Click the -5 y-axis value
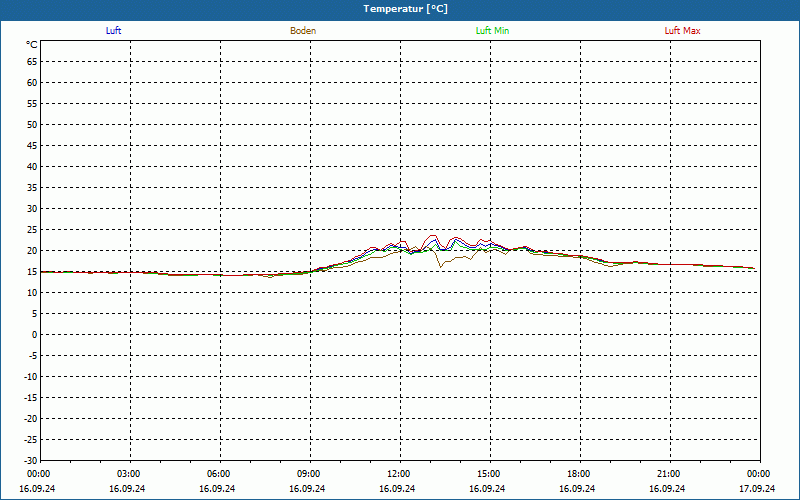Screen dimensions: 800x500 point(33,356)
